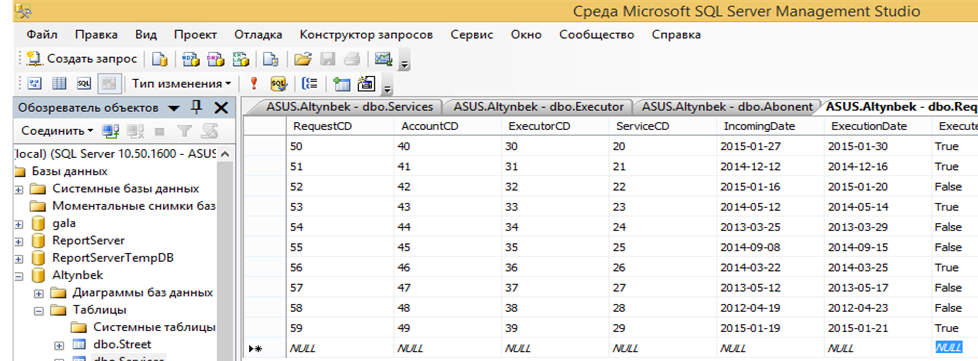
Task: Click the Print icon in toolbar
Action: coord(352,59)
